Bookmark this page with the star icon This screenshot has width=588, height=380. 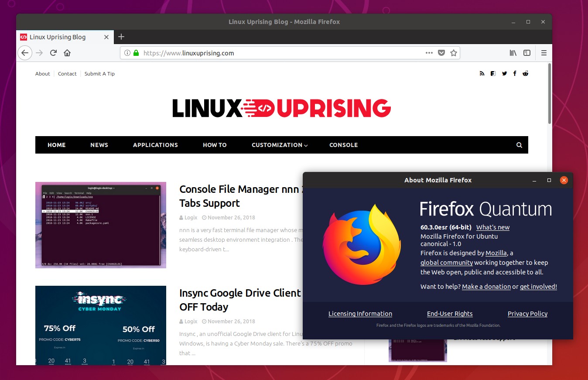[454, 52]
